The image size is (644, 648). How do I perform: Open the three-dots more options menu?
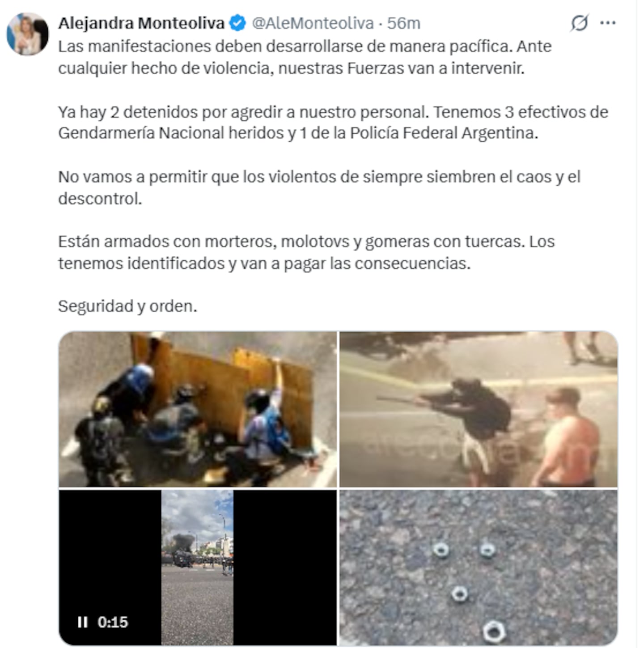pos(608,23)
